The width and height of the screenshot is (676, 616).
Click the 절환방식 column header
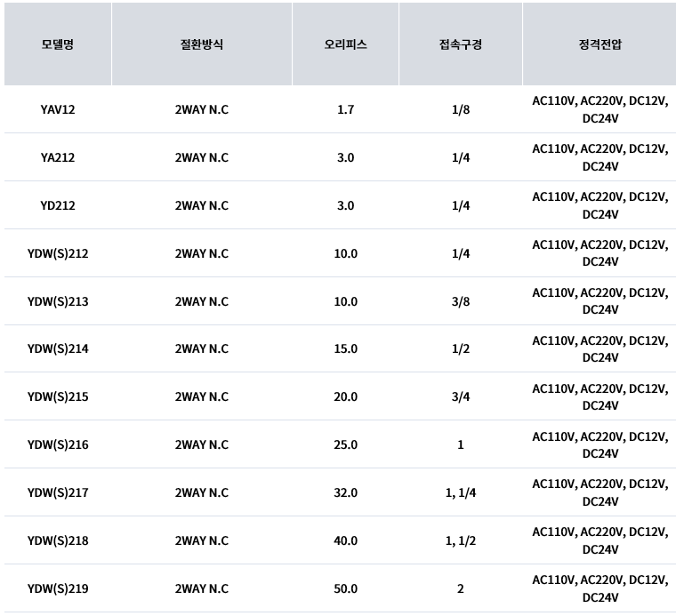point(202,44)
